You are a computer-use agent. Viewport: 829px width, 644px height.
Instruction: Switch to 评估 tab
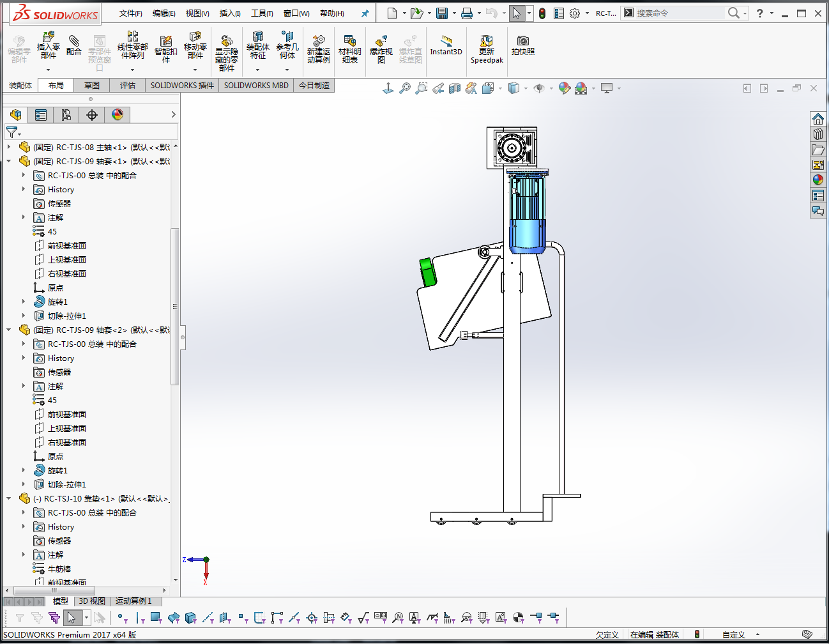(128, 85)
